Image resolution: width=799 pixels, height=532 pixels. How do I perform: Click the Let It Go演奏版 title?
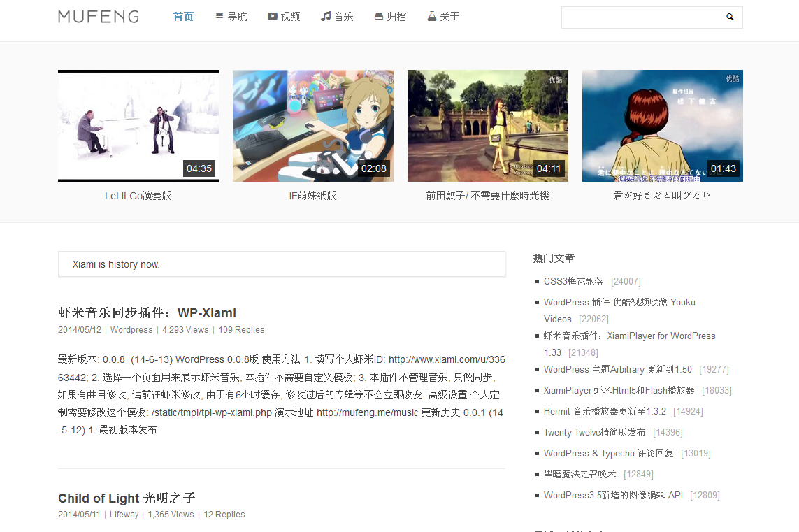tap(138, 196)
